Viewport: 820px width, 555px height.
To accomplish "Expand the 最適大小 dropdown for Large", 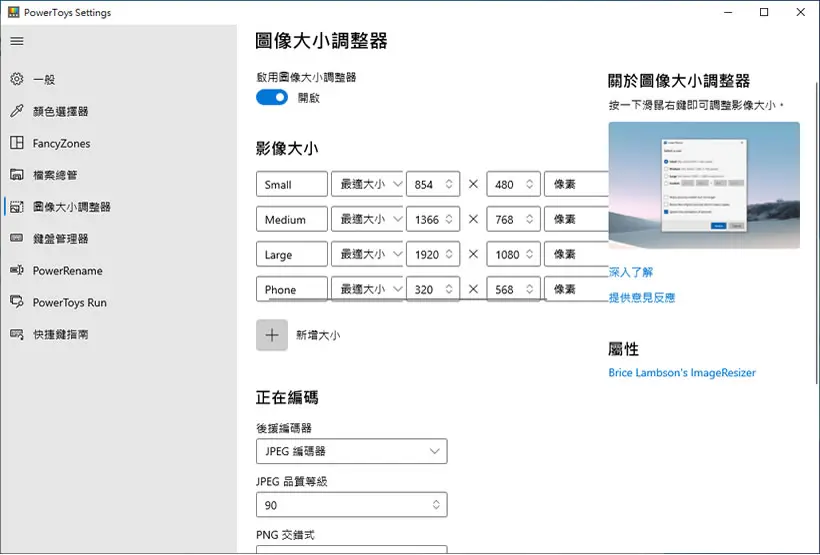I will 367,254.
